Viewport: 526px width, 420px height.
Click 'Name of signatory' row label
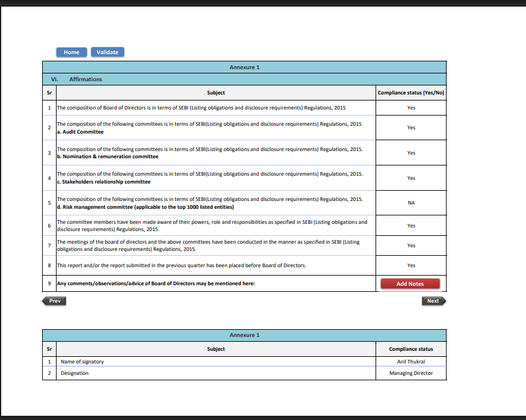pos(82,362)
